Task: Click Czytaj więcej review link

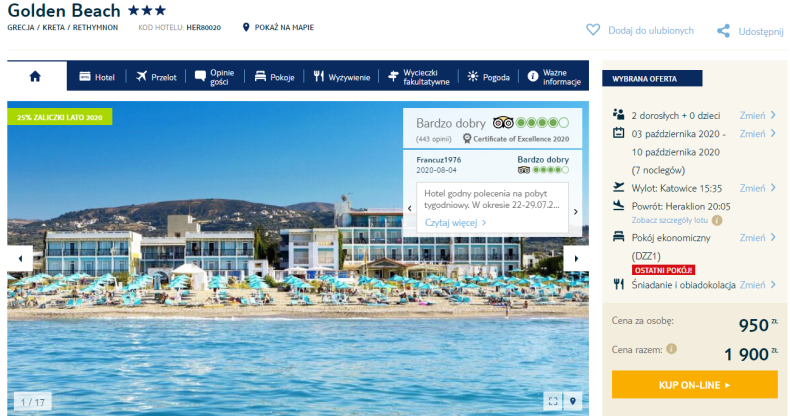Action: 455,223
